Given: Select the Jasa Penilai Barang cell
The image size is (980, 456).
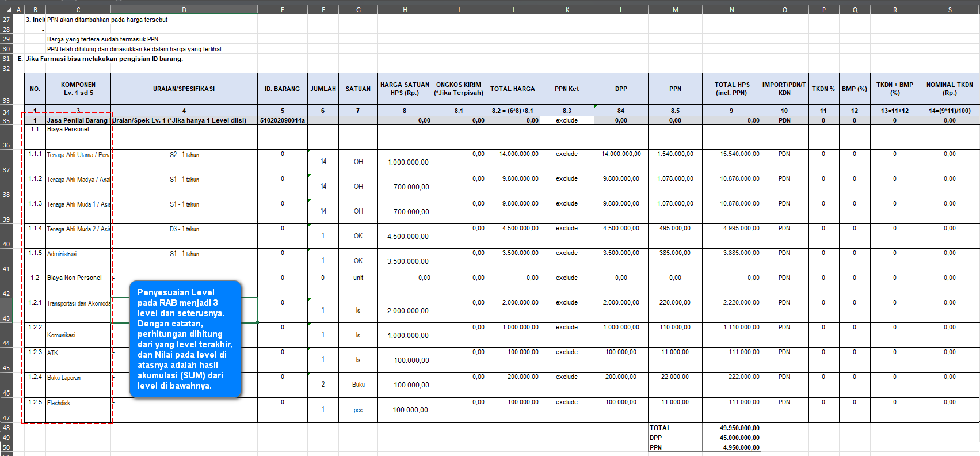Looking at the screenshot, I should pyautogui.click(x=78, y=121).
